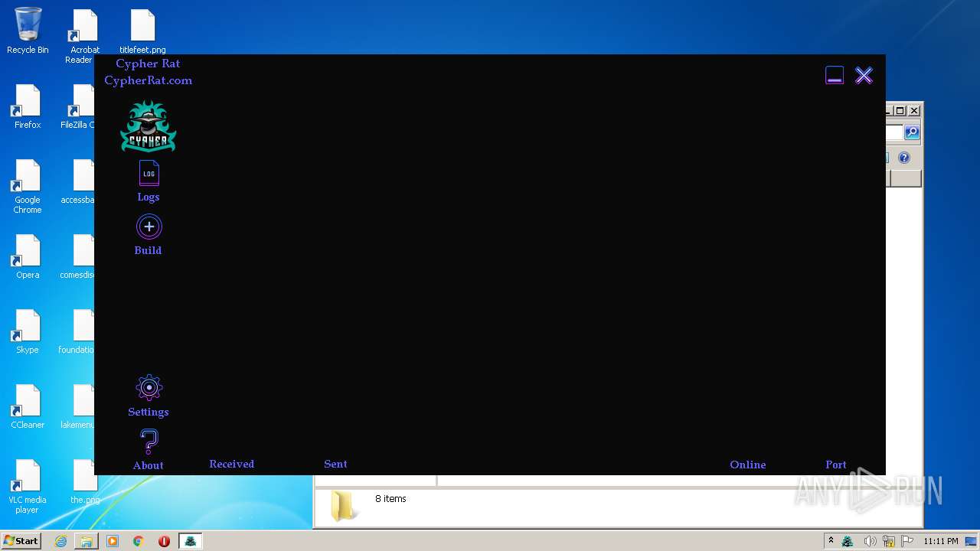980x551 pixels.
Task: Open the Opera taskbar icon
Action: click(164, 541)
